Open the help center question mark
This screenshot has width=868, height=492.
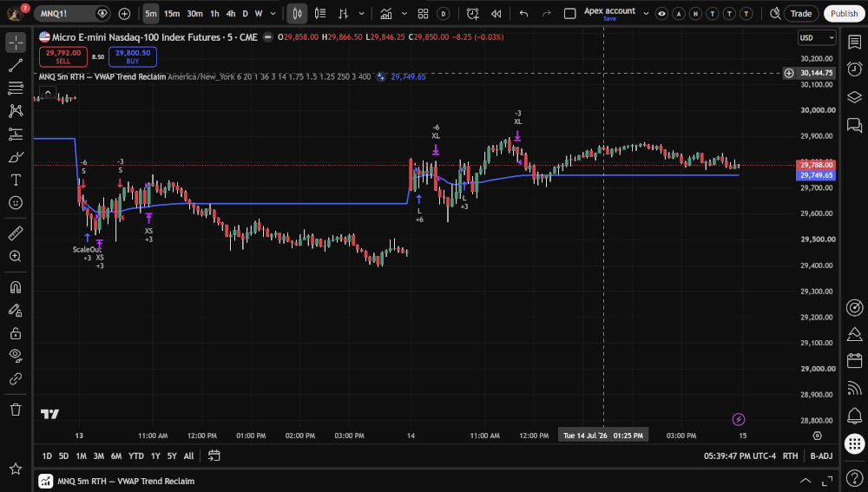tap(854, 477)
